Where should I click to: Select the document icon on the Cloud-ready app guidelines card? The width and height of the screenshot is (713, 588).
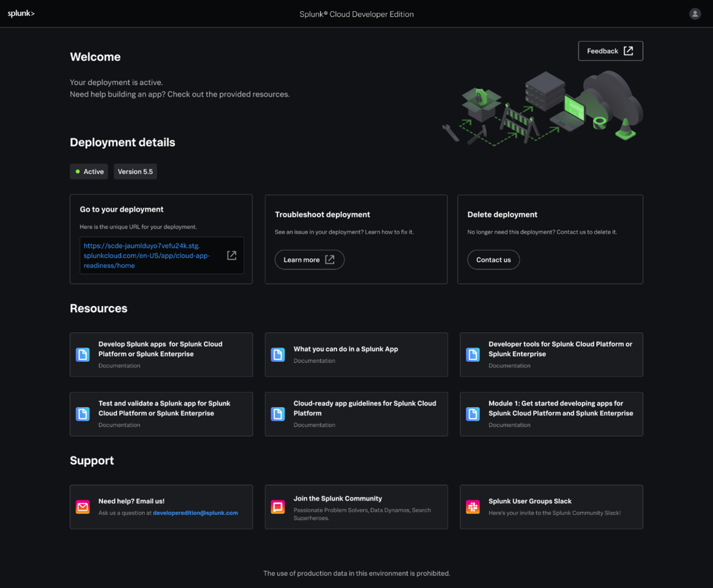tap(278, 414)
